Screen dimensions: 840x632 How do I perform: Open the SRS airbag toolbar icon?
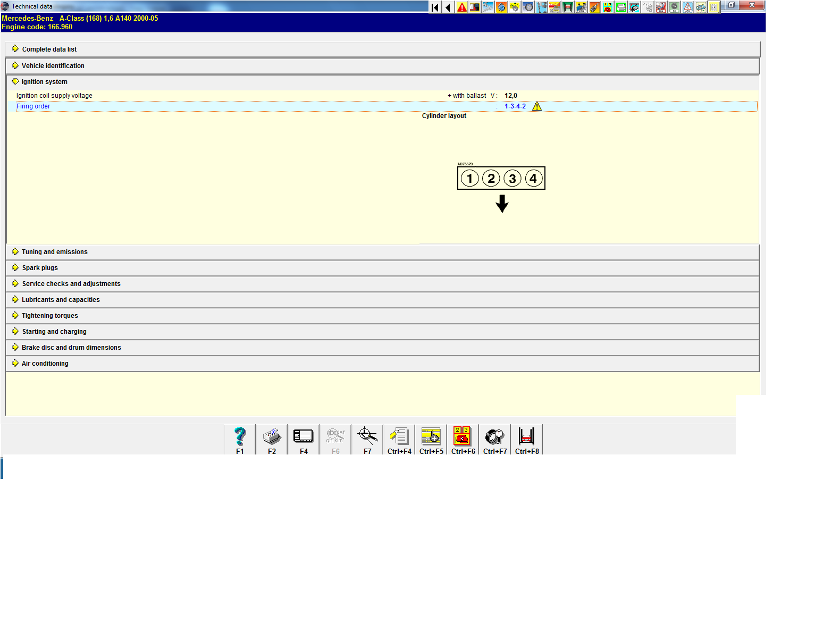pos(661,7)
